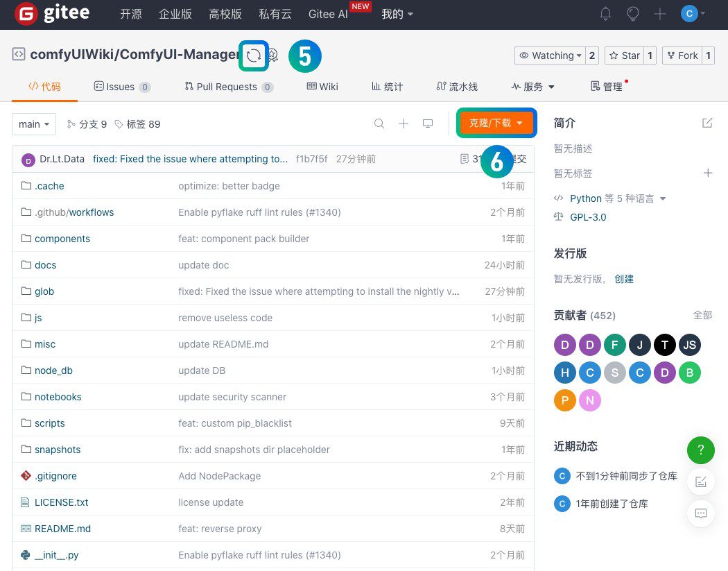The width and height of the screenshot is (728, 571).
Task: Open the node_db folder
Action: pos(53,370)
